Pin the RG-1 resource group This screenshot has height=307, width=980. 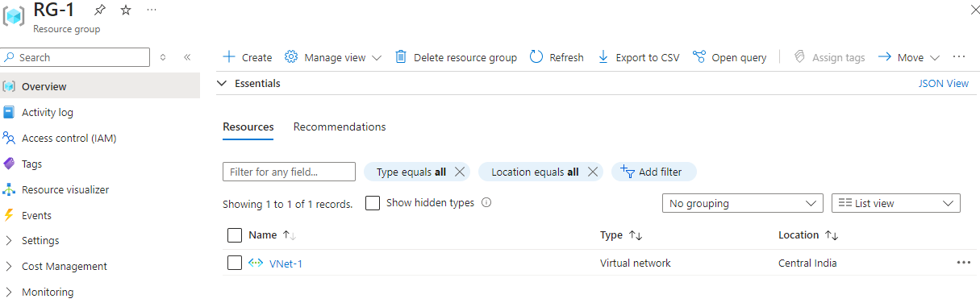(99, 10)
